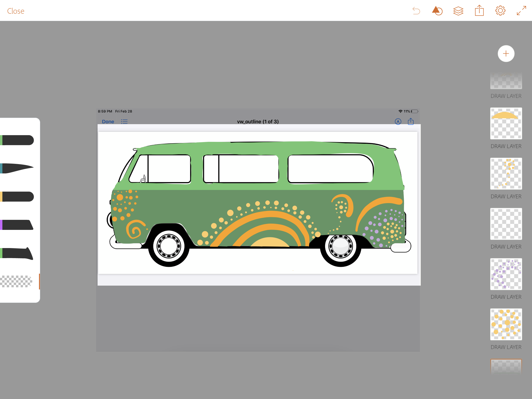Select the orange dots trail draw layer
This screenshot has height=399, width=532.
point(506,173)
